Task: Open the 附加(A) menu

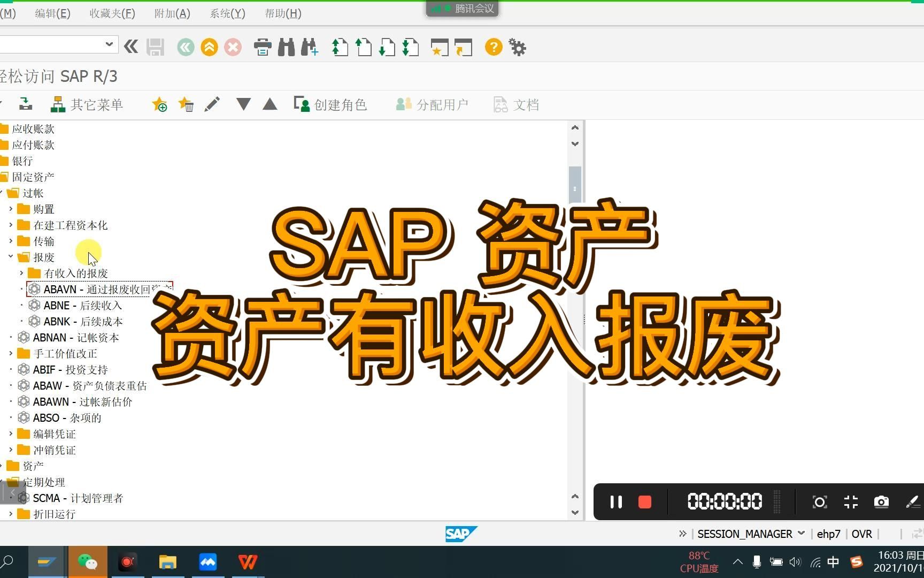Action: click(x=172, y=13)
